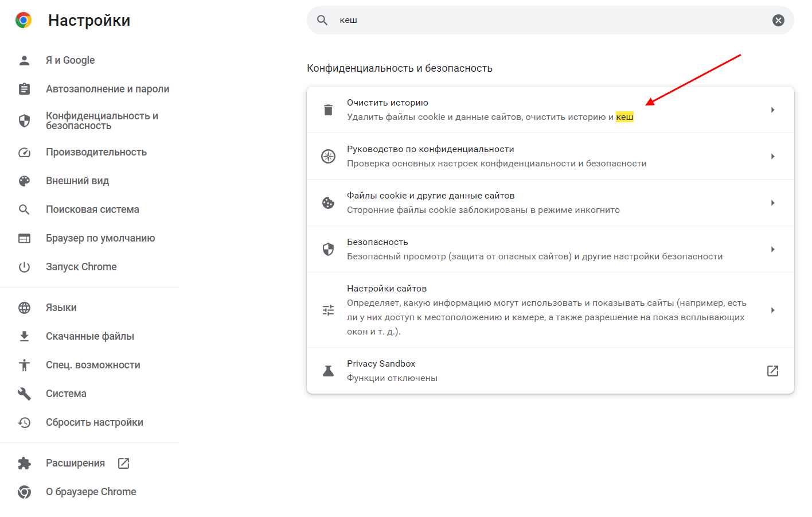
Task: Open the Privacy Sandbox external page
Action: click(772, 370)
